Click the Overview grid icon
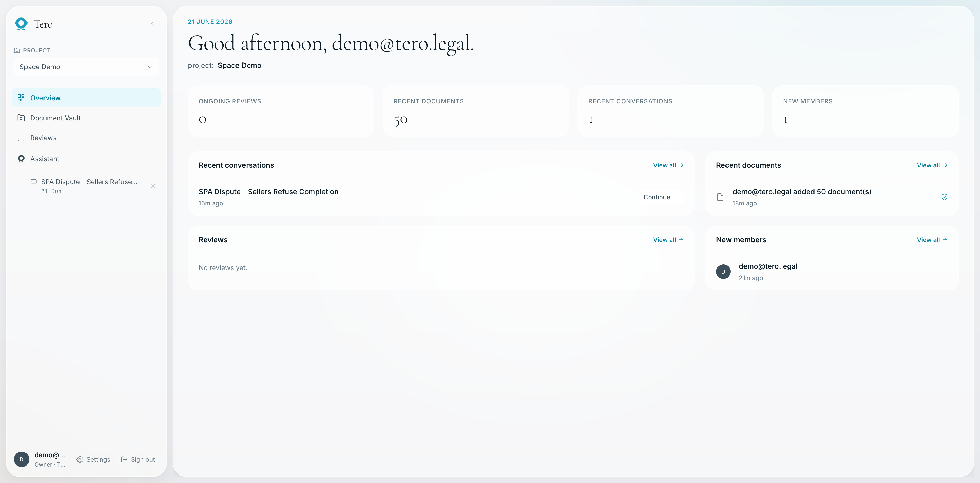The image size is (980, 483). click(21, 98)
